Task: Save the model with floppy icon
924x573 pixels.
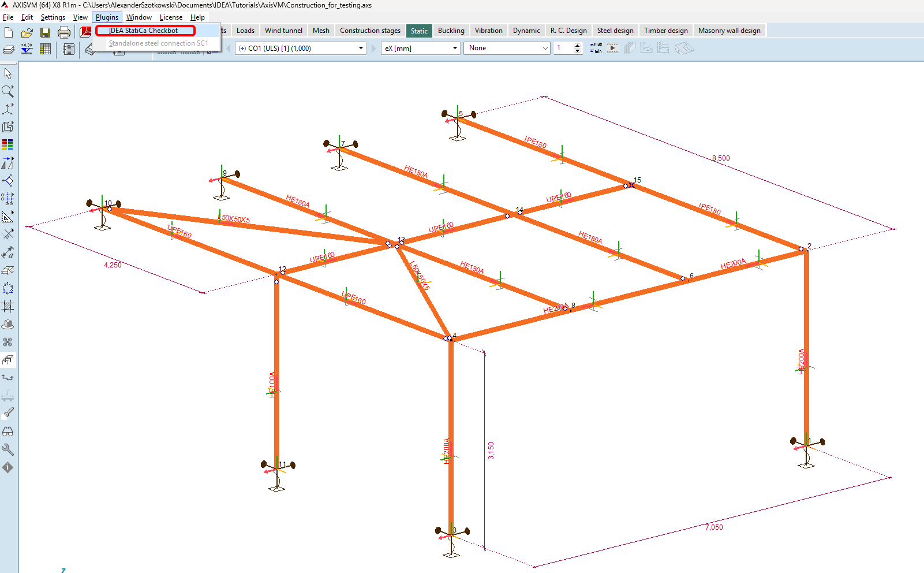Action: (x=45, y=32)
